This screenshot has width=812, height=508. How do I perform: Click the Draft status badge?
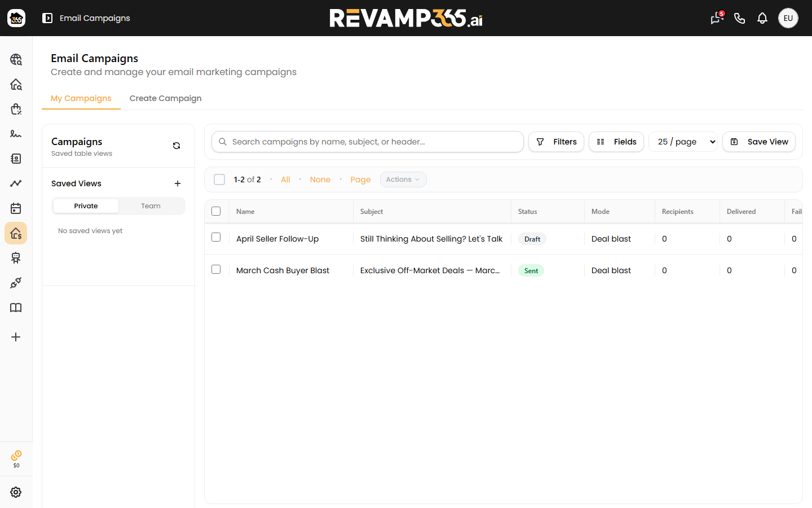point(532,239)
